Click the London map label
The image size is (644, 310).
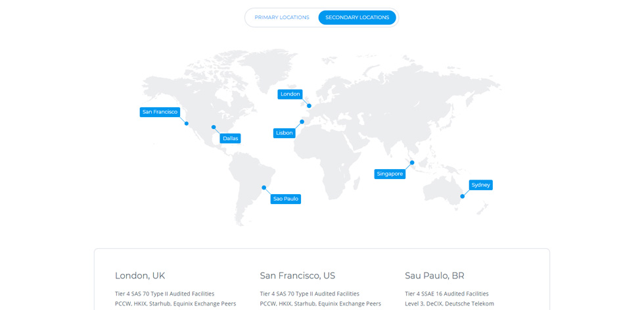(290, 94)
